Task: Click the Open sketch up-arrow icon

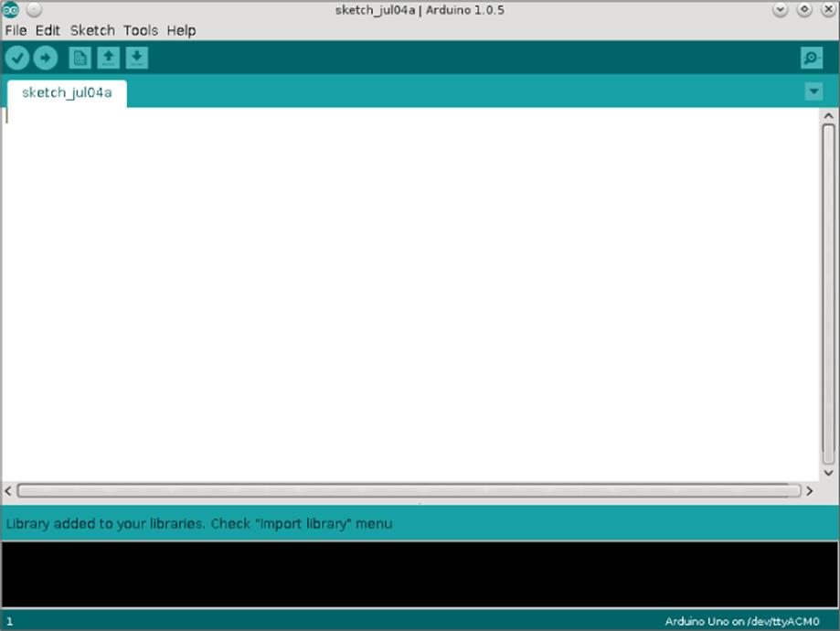Action: click(109, 59)
